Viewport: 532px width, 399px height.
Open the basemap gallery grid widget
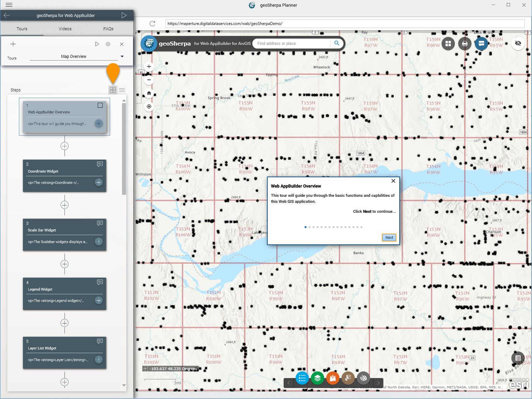pyautogui.click(x=448, y=44)
